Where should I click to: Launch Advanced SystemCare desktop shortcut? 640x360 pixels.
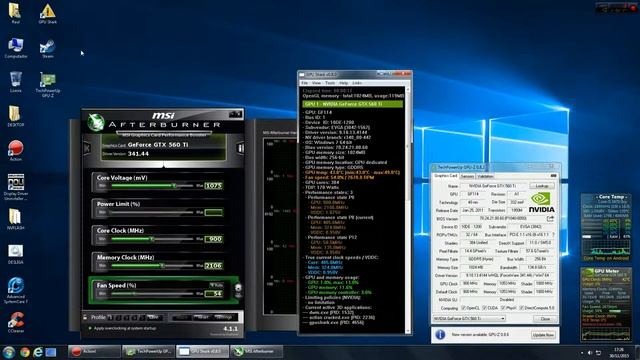[x=16, y=290]
